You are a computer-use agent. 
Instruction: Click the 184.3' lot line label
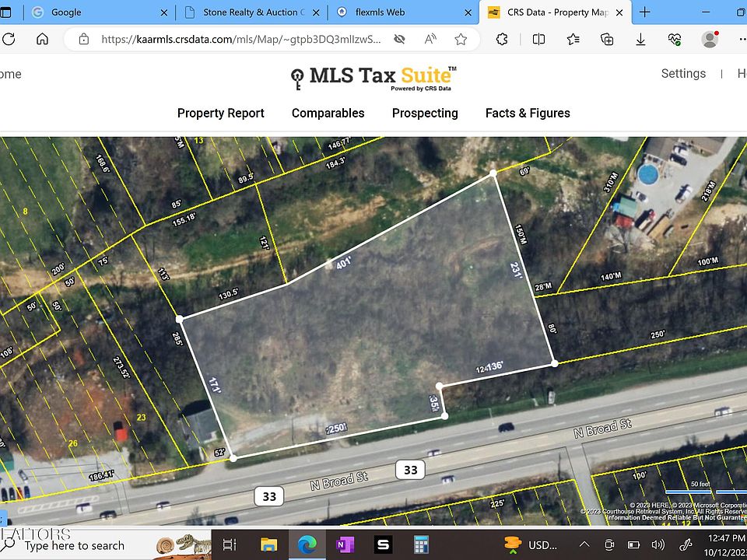coord(335,163)
